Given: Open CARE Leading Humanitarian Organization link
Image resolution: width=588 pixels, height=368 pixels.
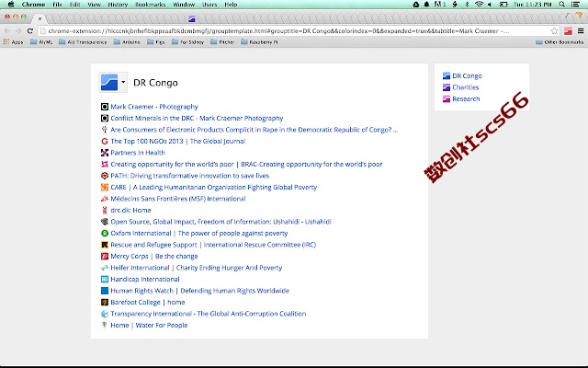Looking at the screenshot, I should pyautogui.click(x=214, y=187).
